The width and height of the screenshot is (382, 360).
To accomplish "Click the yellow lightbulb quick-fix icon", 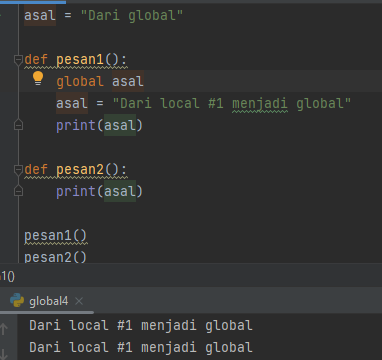I will coord(38,78).
